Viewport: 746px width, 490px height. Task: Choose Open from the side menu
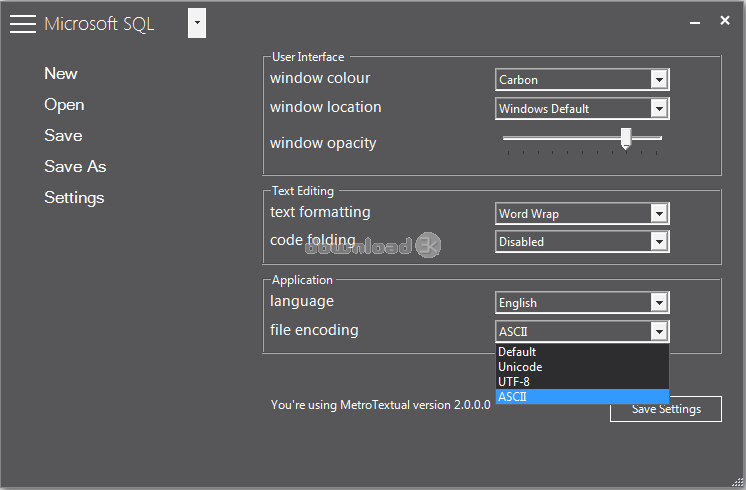pyautogui.click(x=64, y=105)
